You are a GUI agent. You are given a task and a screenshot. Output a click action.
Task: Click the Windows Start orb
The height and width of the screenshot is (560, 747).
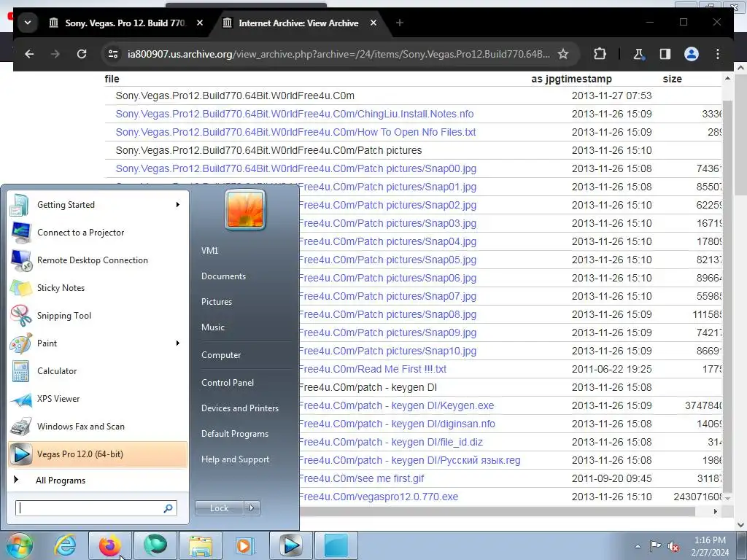click(x=19, y=545)
